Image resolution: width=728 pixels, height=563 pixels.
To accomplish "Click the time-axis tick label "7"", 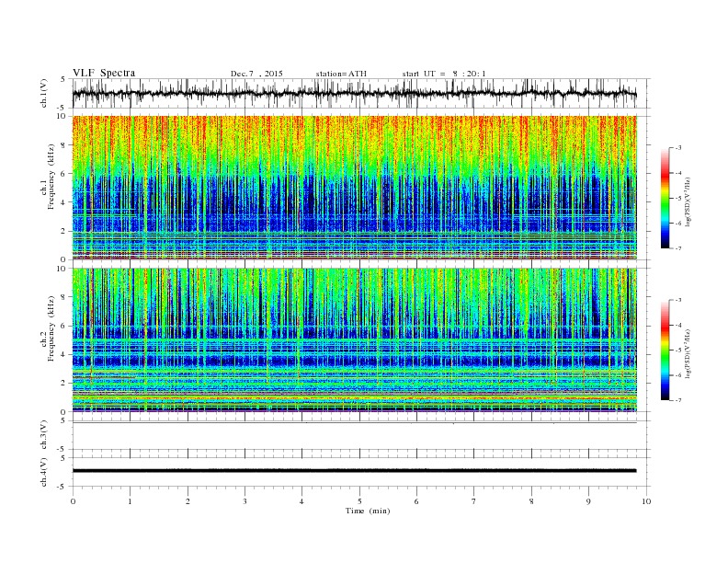I will [474, 501].
